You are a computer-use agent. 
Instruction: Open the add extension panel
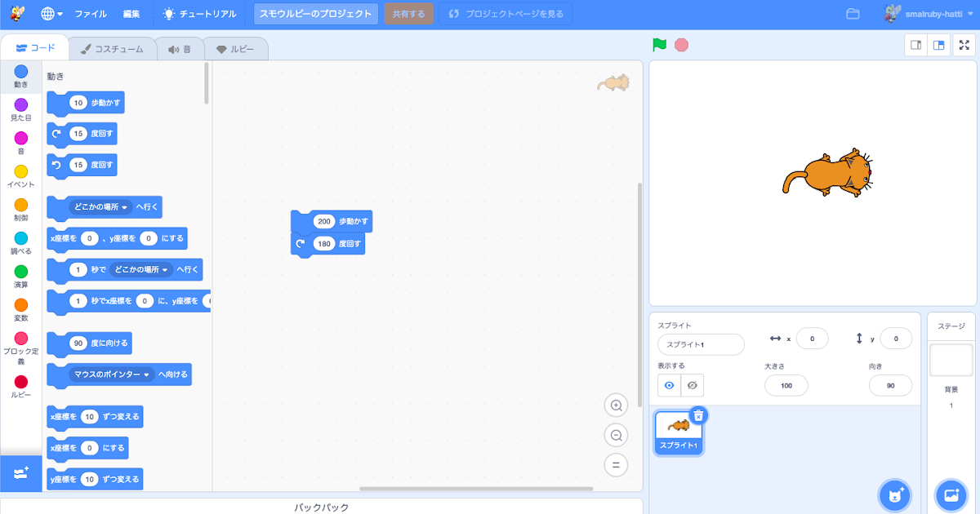pos(20,473)
